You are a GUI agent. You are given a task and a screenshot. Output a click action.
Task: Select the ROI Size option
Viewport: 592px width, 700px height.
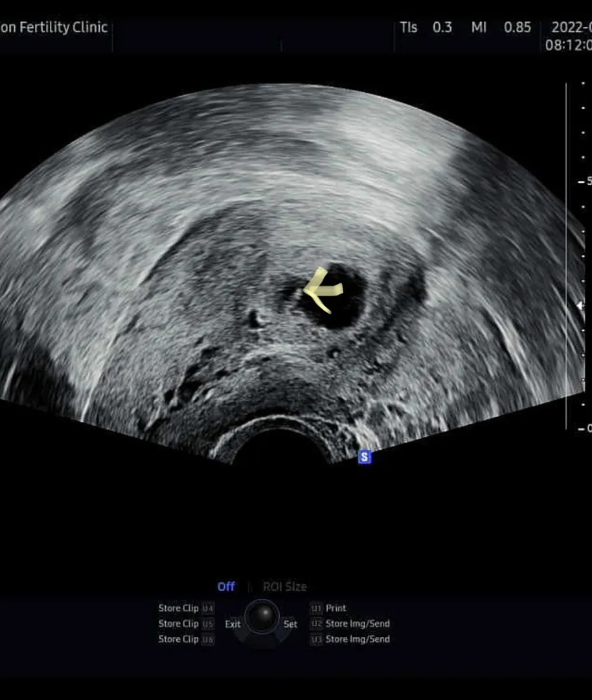(284, 587)
